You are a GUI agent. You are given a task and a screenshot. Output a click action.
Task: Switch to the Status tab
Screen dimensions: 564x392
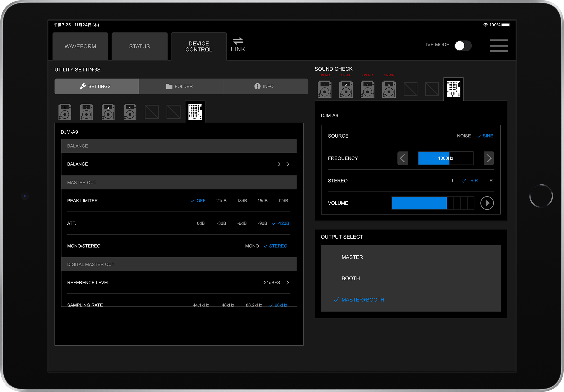pyautogui.click(x=139, y=46)
